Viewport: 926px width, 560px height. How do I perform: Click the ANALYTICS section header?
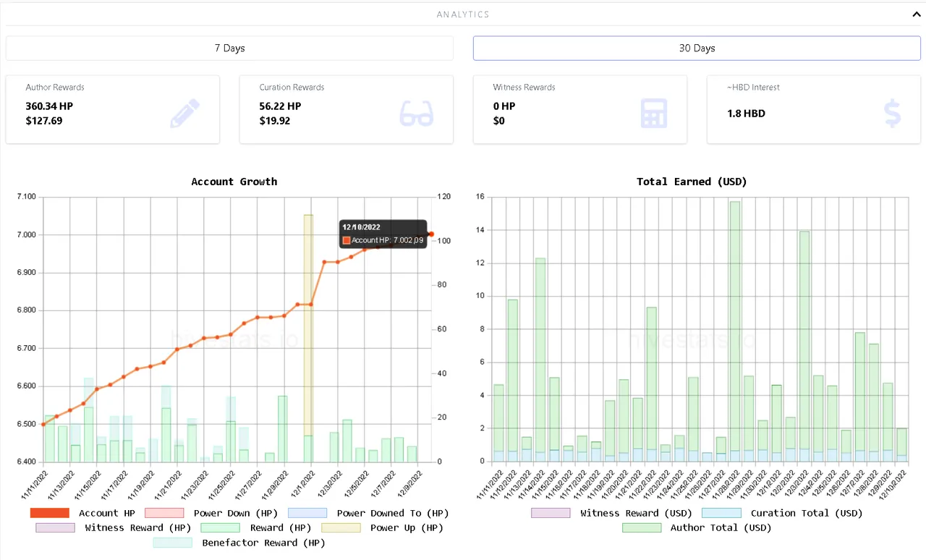[463, 14]
